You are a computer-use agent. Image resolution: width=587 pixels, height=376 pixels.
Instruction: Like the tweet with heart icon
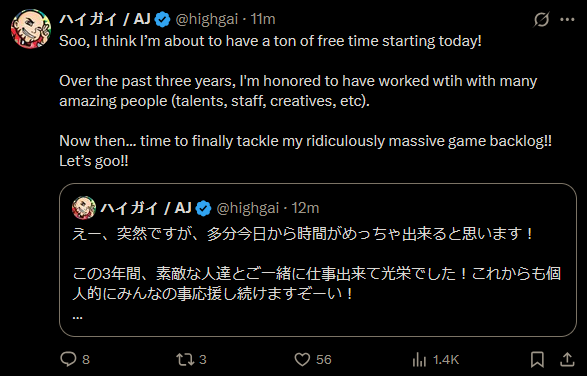(x=302, y=360)
